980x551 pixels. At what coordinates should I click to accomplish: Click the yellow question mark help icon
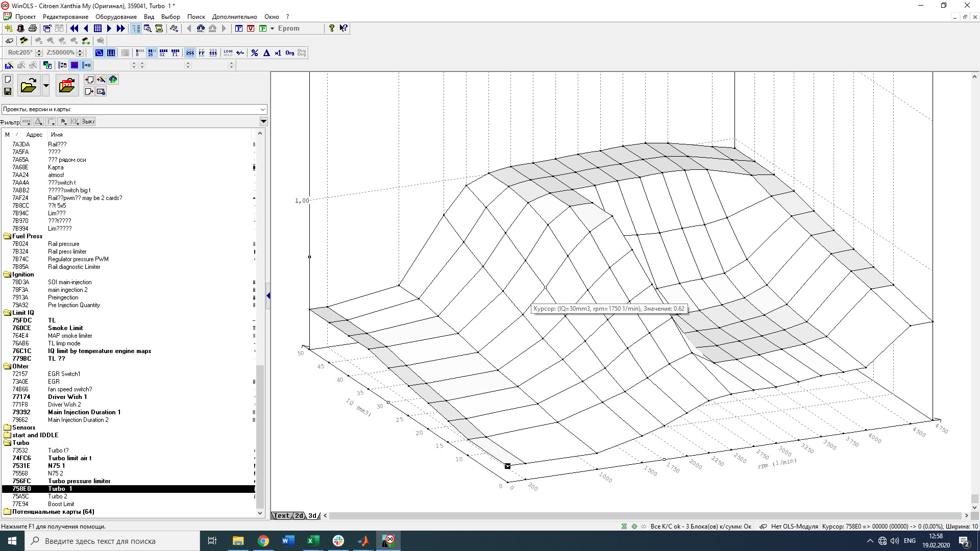click(x=332, y=29)
